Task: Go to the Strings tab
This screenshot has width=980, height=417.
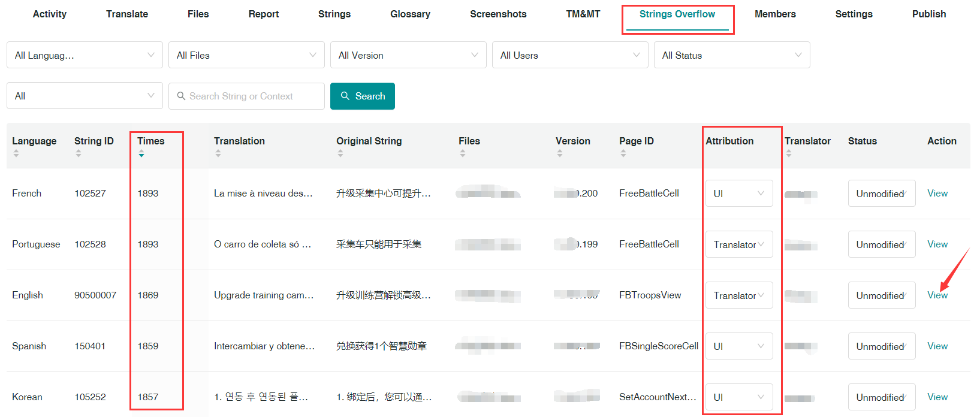Action: (x=334, y=14)
